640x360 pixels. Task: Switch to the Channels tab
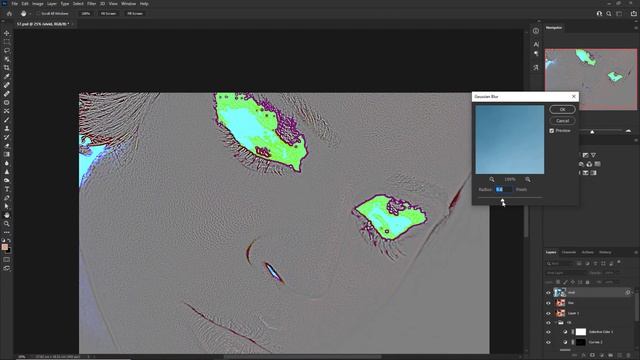(x=569, y=253)
